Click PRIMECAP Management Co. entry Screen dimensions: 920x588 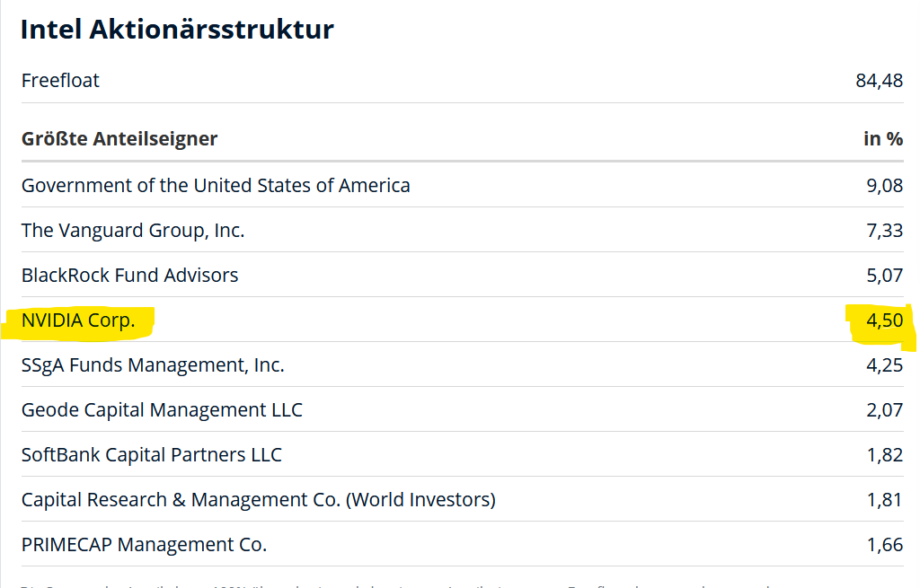click(144, 545)
